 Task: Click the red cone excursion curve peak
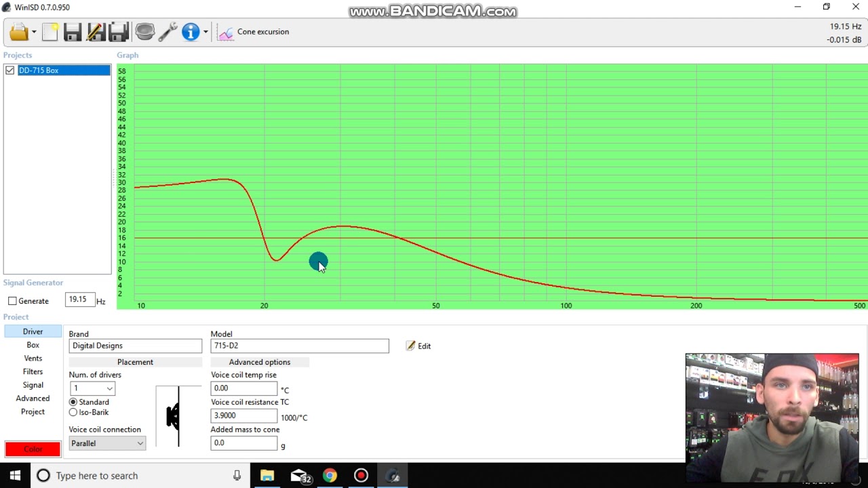[x=225, y=179]
